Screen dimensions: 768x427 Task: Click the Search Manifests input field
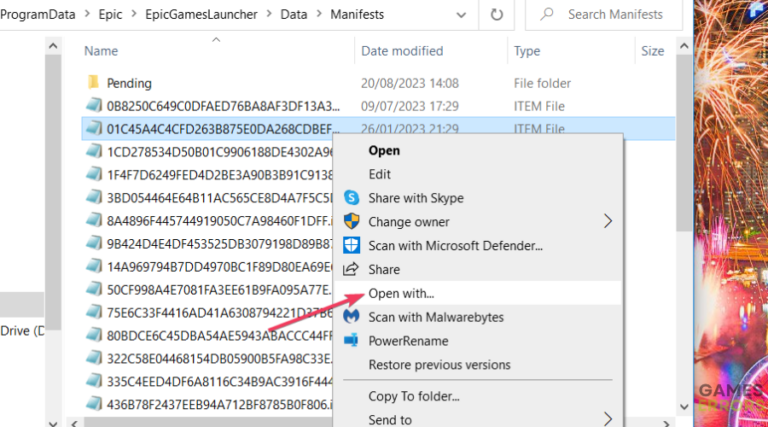pyautogui.click(x=604, y=14)
